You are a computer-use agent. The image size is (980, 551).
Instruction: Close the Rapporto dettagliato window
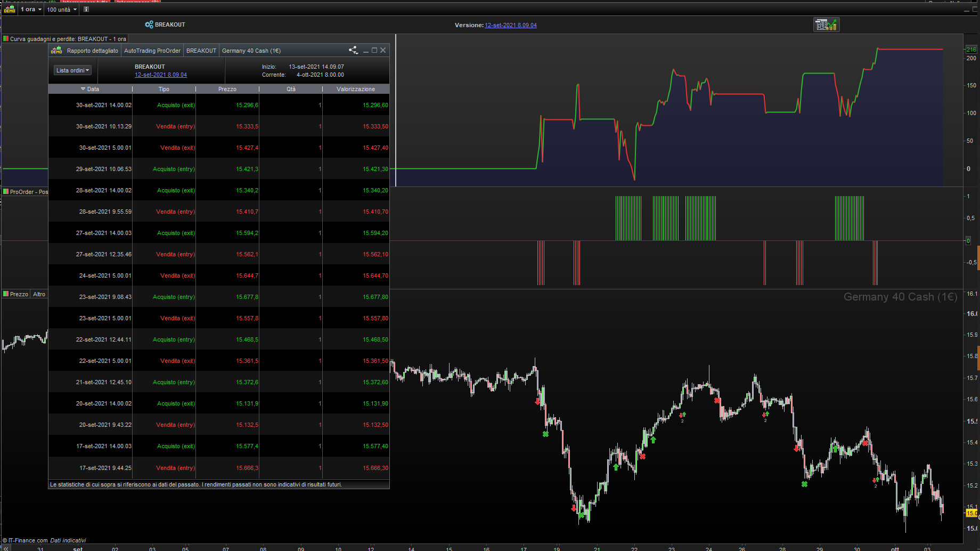[383, 50]
